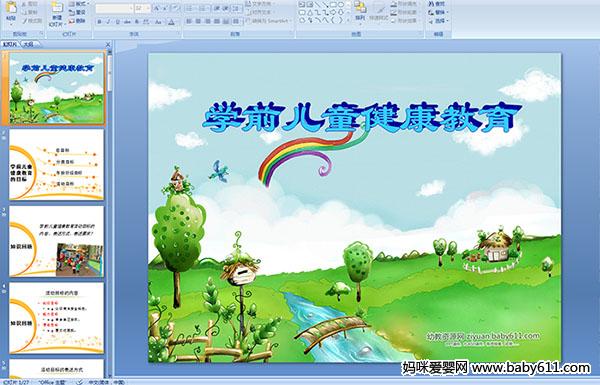
Task: Toggle Text Shadow formatting
Action: [137, 22]
